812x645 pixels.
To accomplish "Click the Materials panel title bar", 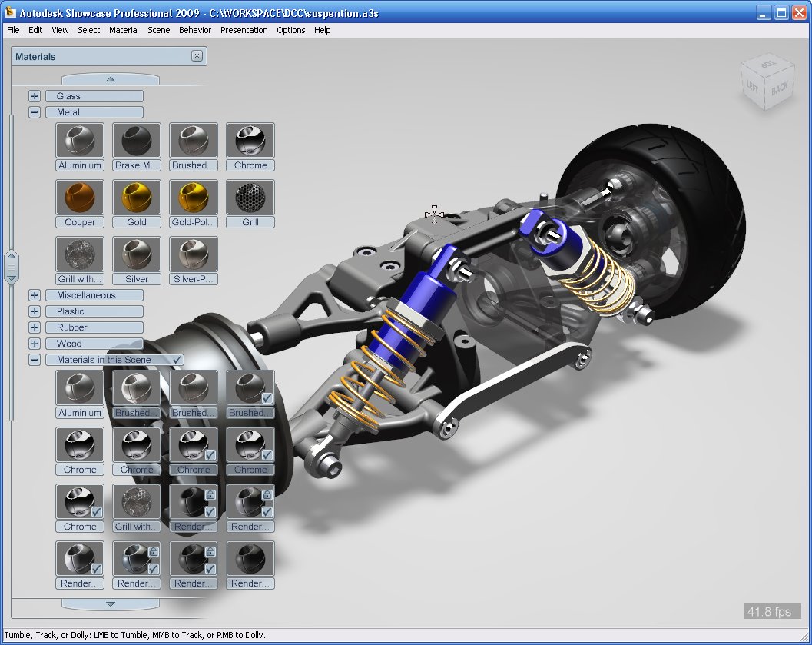I will coord(109,56).
